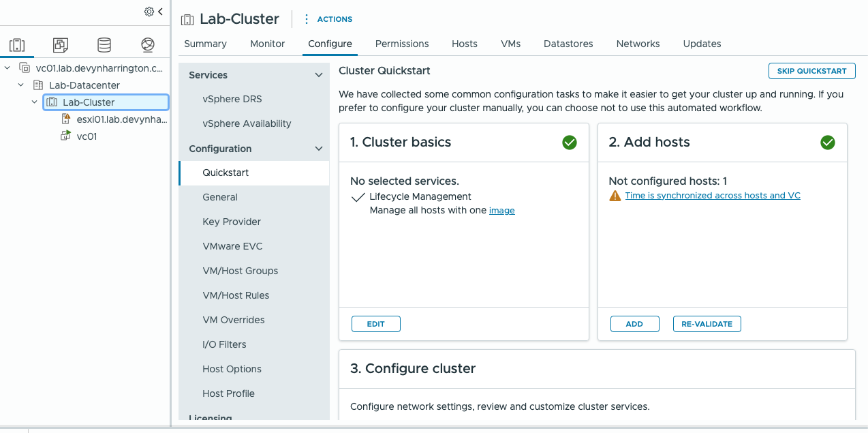Open the Networking inventory view
868x433 pixels.
(148, 45)
